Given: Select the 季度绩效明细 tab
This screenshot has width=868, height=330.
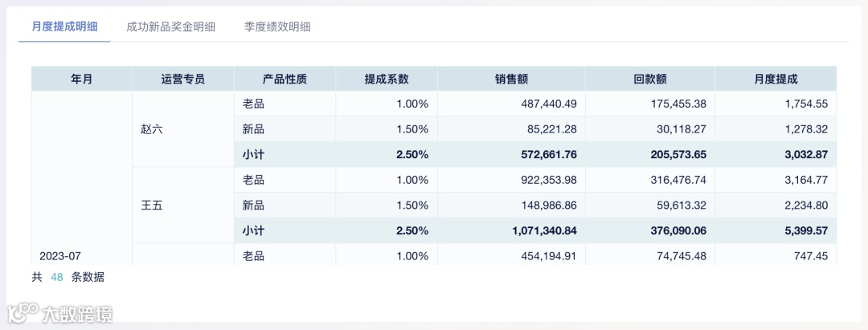Looking at the screenshot, I should pyautogui.click(x=277, y=26).
